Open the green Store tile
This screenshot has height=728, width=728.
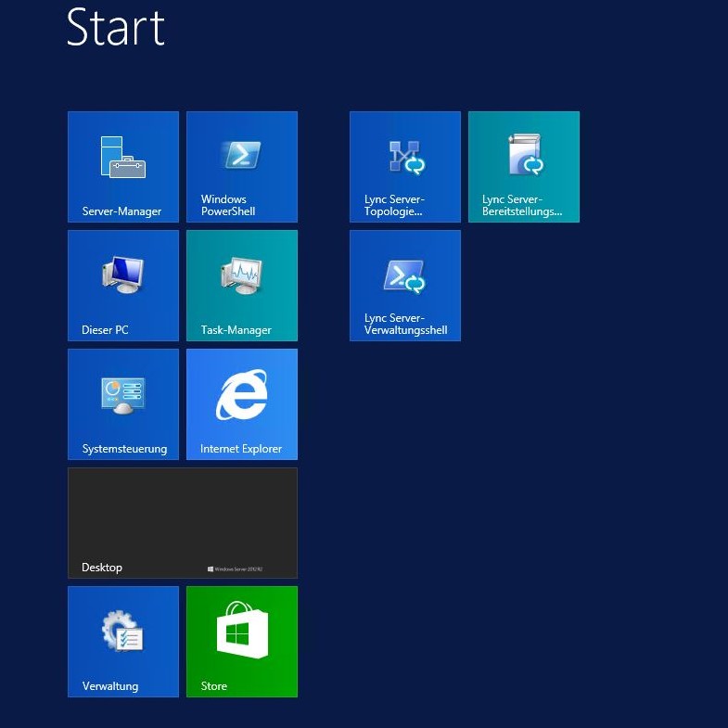242,642
